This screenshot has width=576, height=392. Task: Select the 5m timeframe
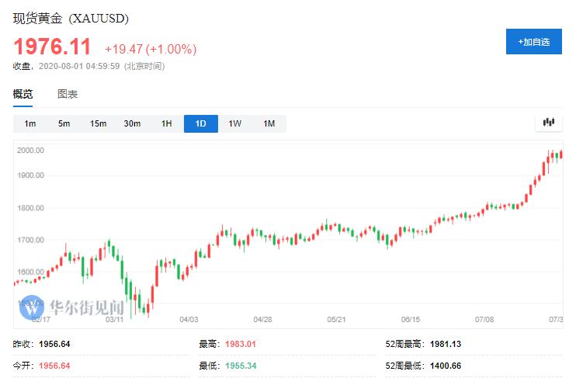64,123
